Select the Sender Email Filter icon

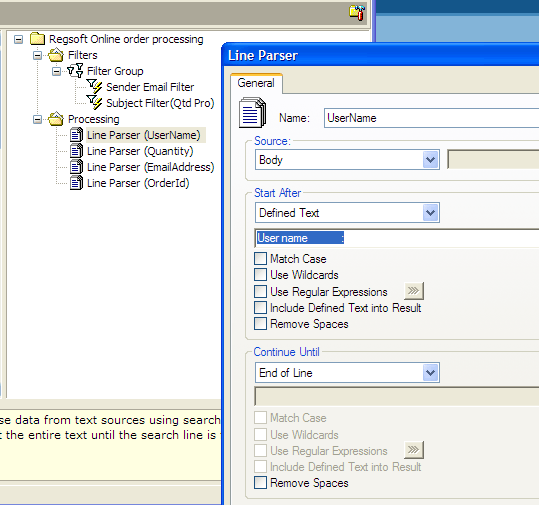tap(94, 87)
